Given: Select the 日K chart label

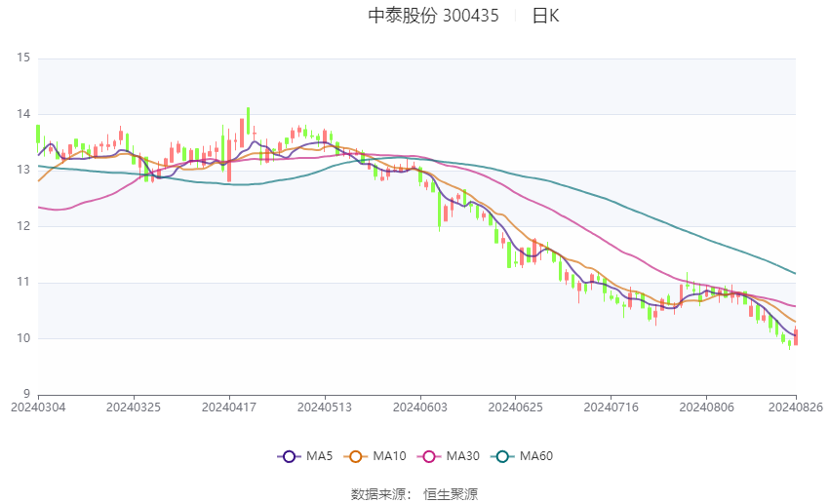Looking at the screenshot, I should click(x=545, y=16).
